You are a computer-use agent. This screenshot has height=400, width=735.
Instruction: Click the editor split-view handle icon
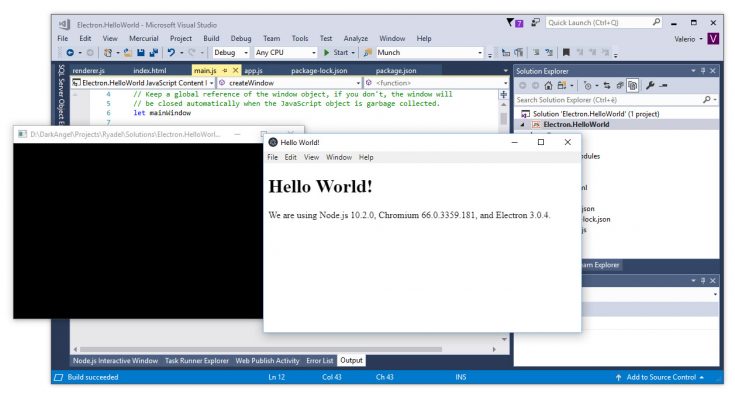[503, 94]
